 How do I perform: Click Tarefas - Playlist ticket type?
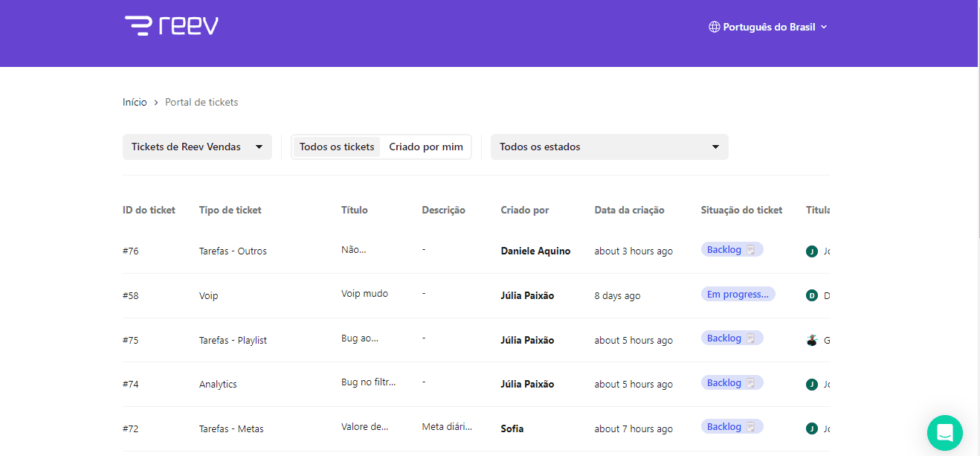tap(233, 340)
